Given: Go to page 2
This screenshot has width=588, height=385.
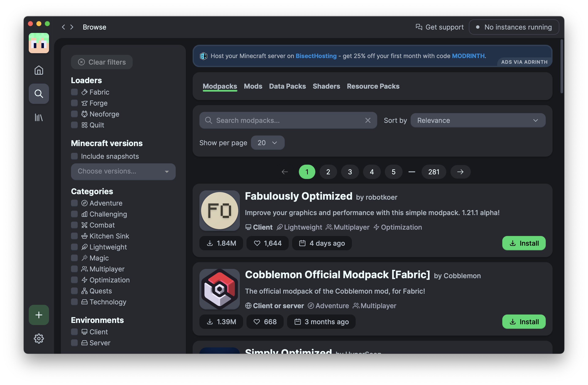Looking at the screenshot, I should click(x=328, y=172).
